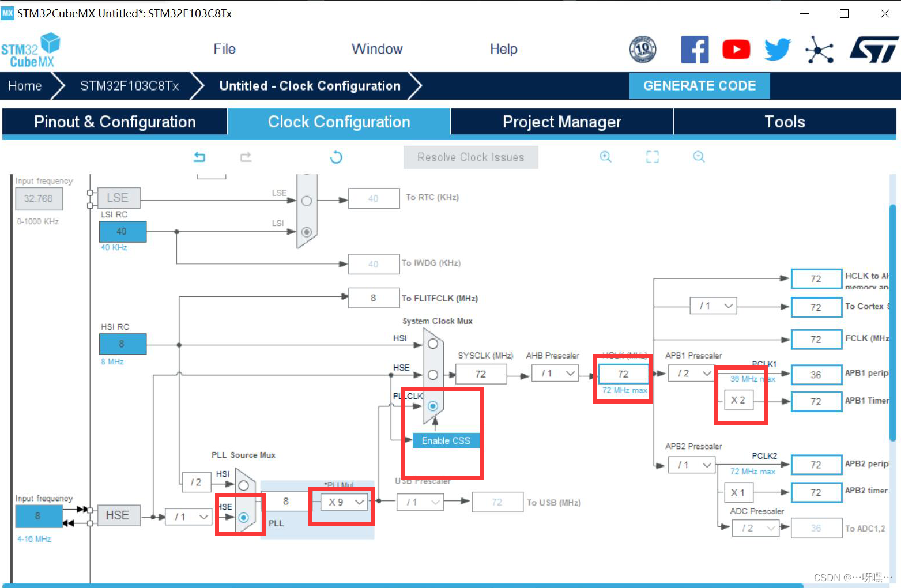Image resolution: width=901 pixels, height=588 pixels.
Task: Click Untitled - Clock Configuration breadcrumb
Action: coord(310,86)
